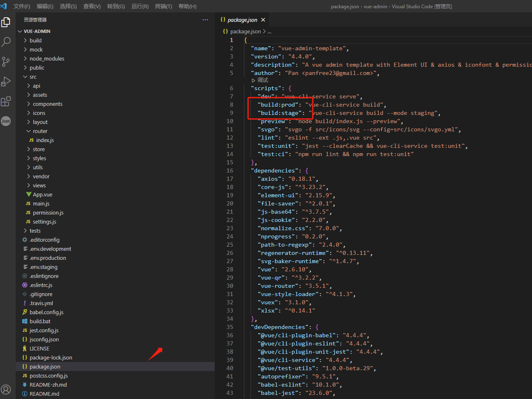Open the .gitignore file
This screenshot has width=532, height=399.
click(x=115, y=294)
